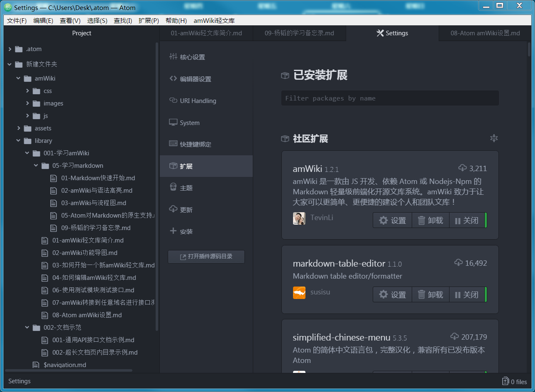Open 03-amWiki与流程图.md file

[93, 203]
